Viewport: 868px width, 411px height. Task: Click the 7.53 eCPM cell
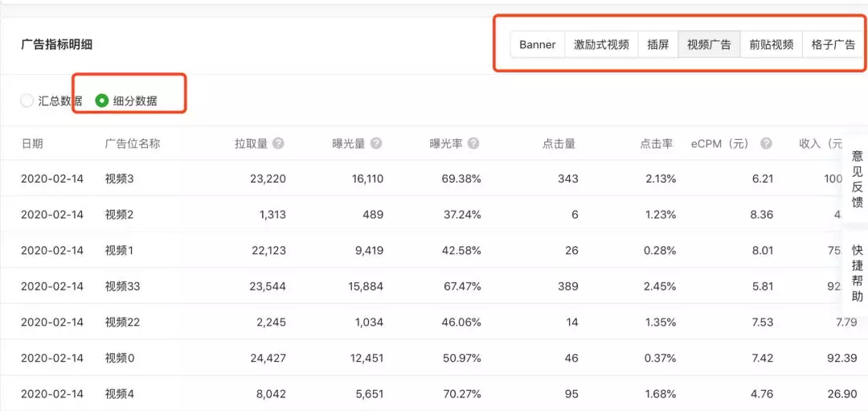[762, 323]
